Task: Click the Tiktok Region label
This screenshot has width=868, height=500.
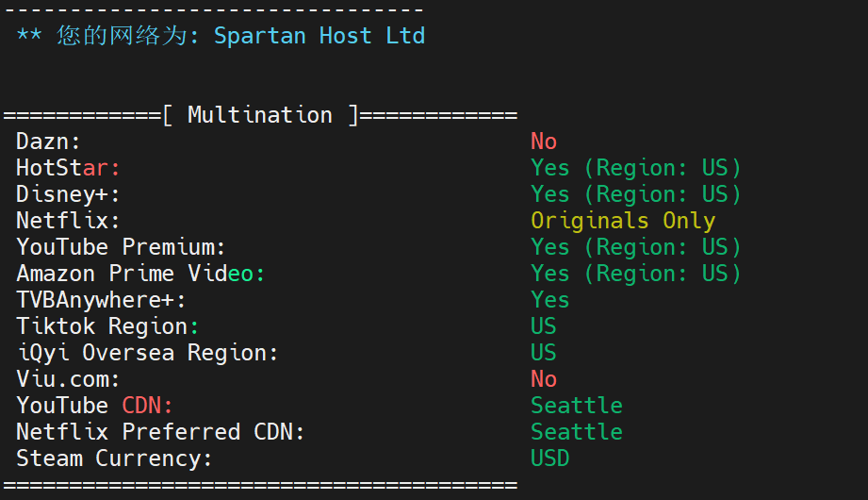Action: tap(107, 326)
